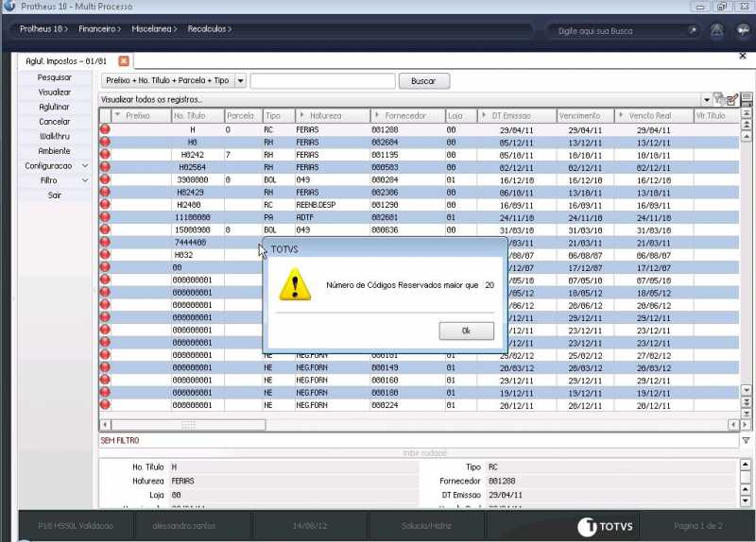Viewport: 756px width, 542px height.
Task: Open the Prefixo + No. Titulo search index dropdown
Action: tap(241, 80)
